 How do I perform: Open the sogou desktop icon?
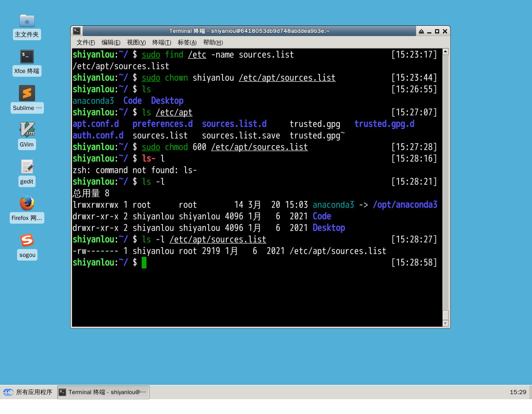pos(27,240)
